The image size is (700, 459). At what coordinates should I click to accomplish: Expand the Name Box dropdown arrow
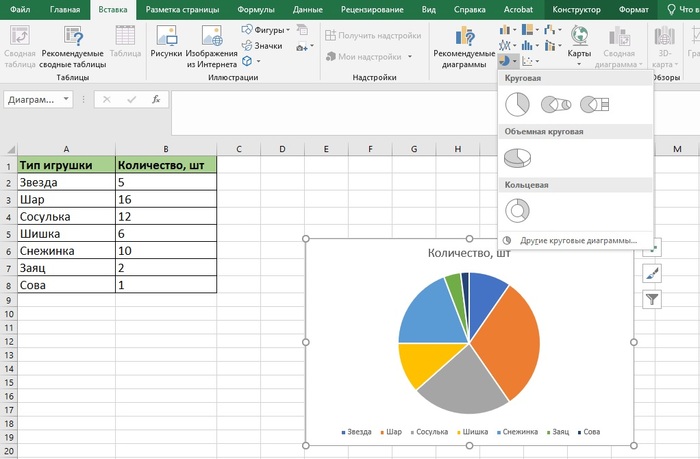pos(66,100)
